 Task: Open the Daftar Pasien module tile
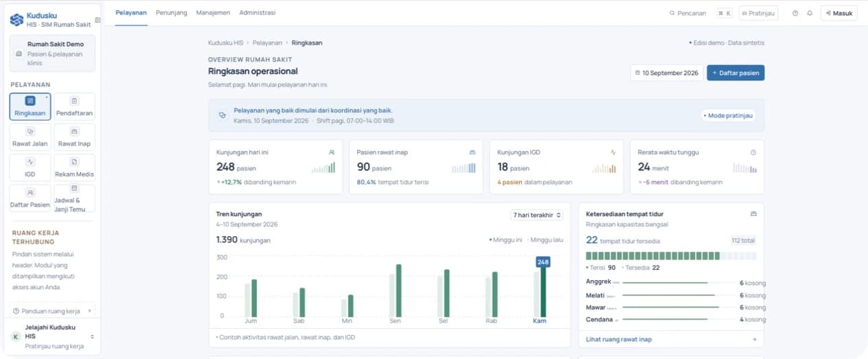(30, 198)
